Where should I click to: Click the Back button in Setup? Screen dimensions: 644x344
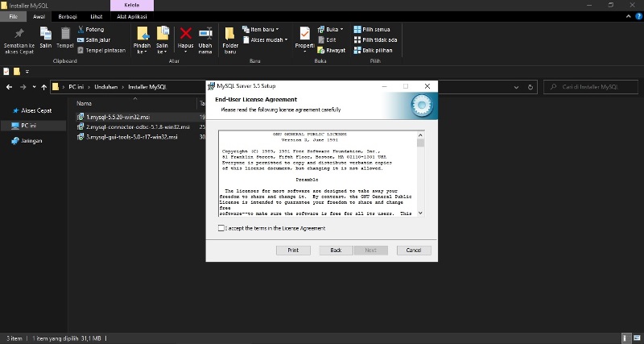336,251
